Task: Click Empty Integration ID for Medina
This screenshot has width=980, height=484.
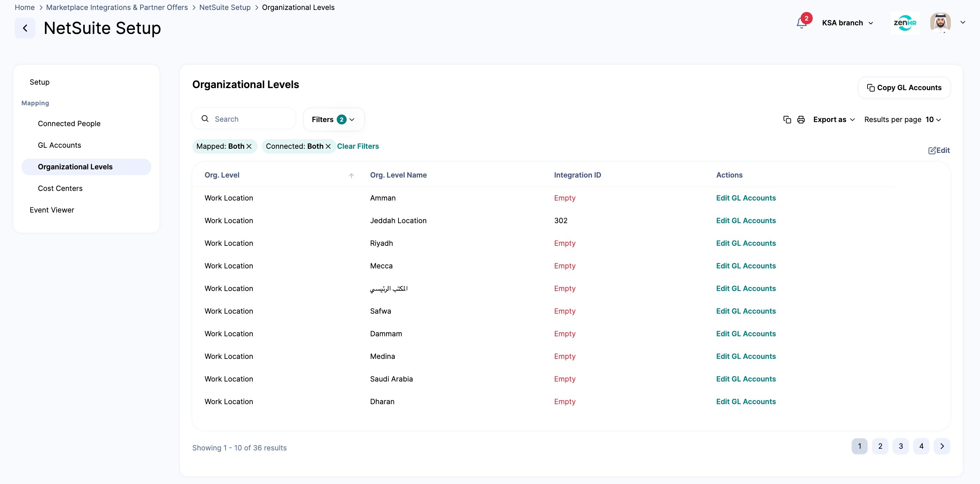Action: (x=564, y=356)
